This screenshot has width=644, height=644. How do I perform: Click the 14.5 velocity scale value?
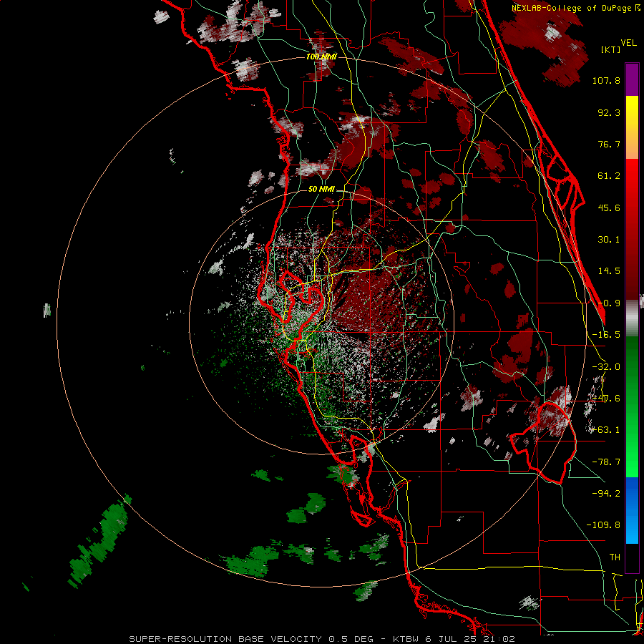click(x=609, y=271)
